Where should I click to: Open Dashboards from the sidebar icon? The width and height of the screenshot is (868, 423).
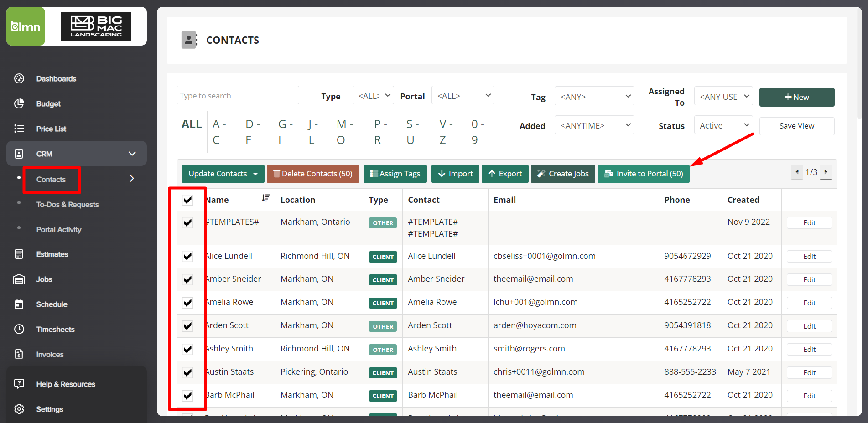click(x=19, y=78)
